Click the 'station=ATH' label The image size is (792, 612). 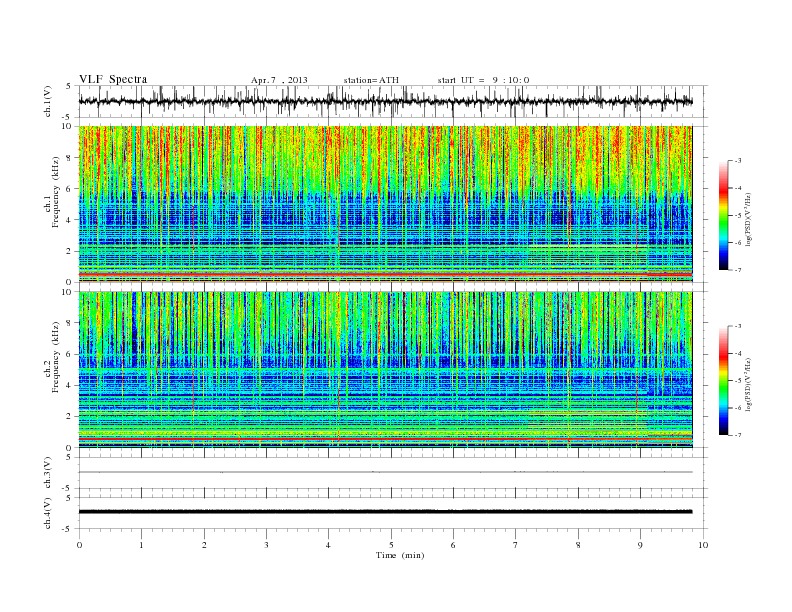pyautogui.click(x=371, y=80)
